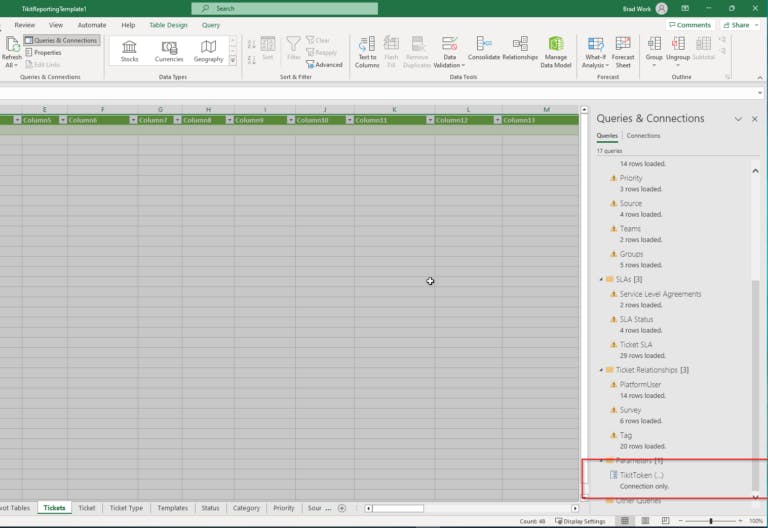Open the Column8 filter dropdown

pyautogui.click(x=229, y=120)
